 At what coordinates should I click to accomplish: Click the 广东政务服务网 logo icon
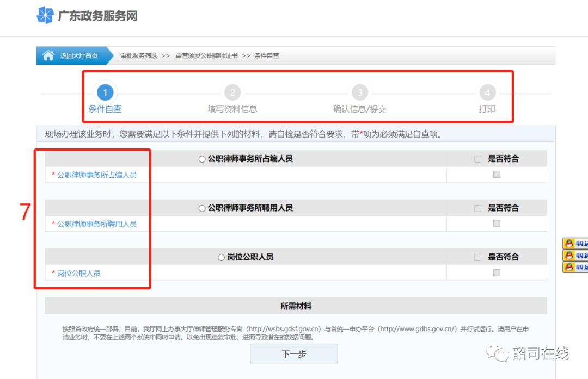tap(45, 15)
